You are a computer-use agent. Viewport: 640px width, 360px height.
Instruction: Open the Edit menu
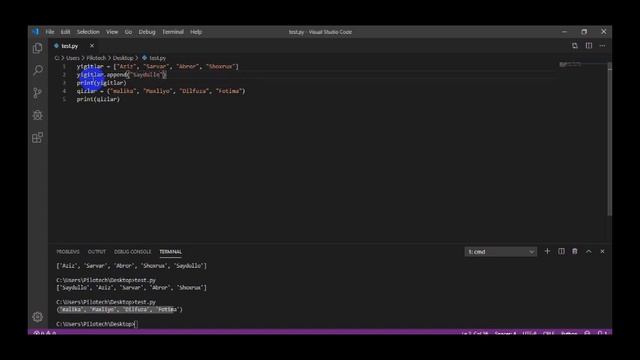click(x=65, y=32)
